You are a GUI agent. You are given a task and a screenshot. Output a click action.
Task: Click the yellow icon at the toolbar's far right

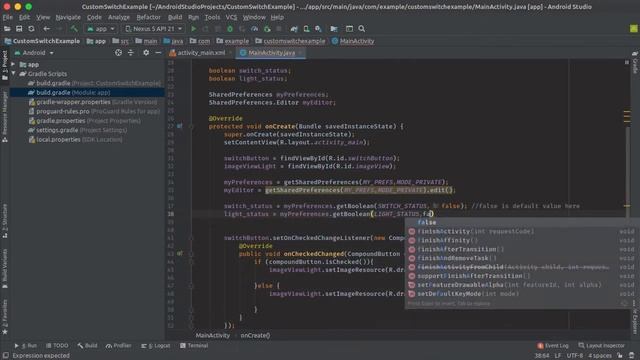[633, 29]
